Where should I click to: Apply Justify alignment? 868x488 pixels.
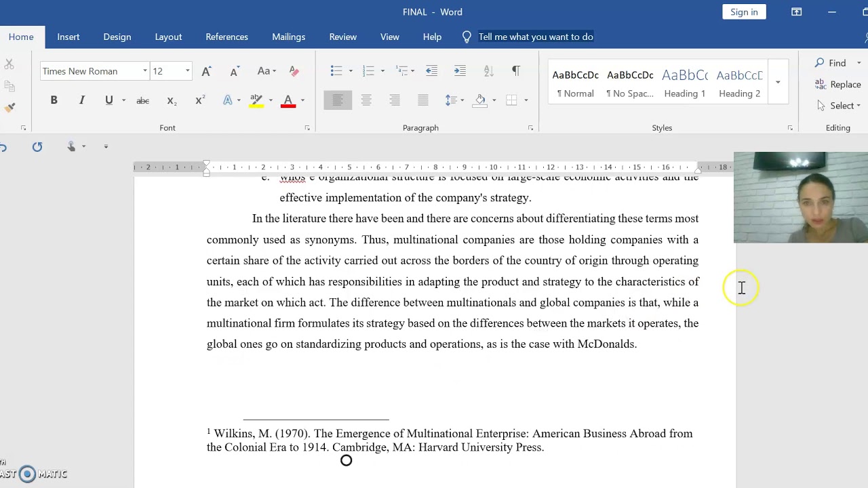click(423, 100)
